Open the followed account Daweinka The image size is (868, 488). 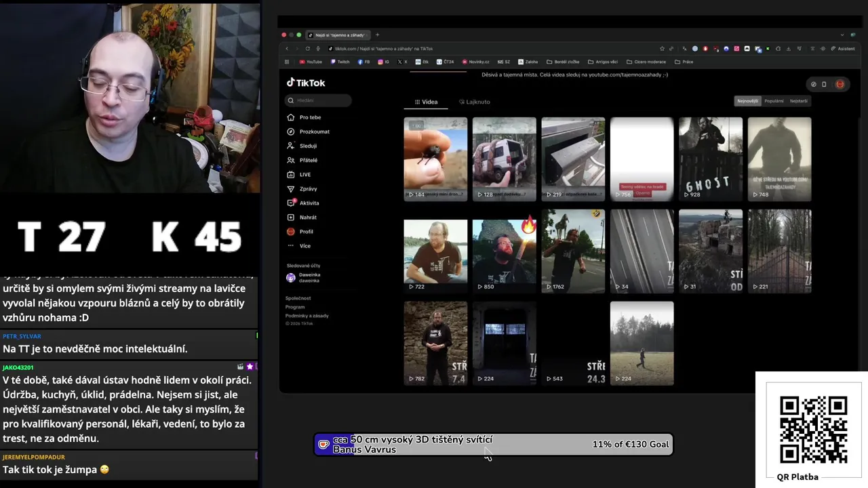coord(303,277)
